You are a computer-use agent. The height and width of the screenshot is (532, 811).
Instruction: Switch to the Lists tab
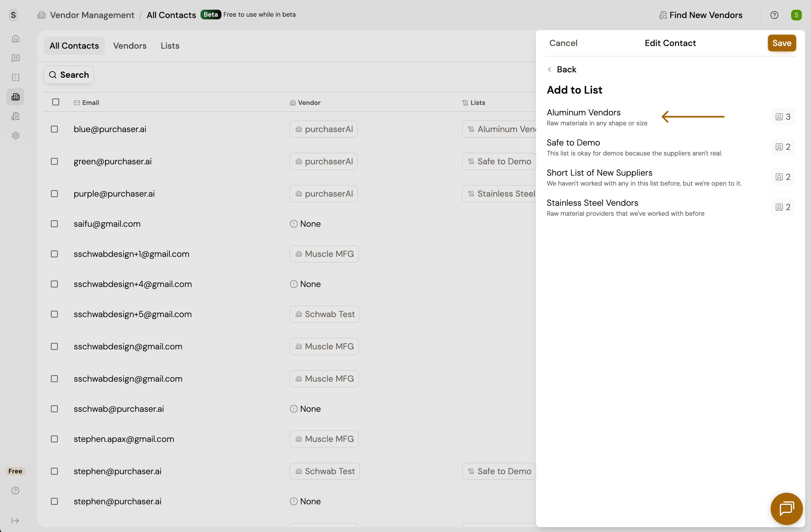coord(170,46)
